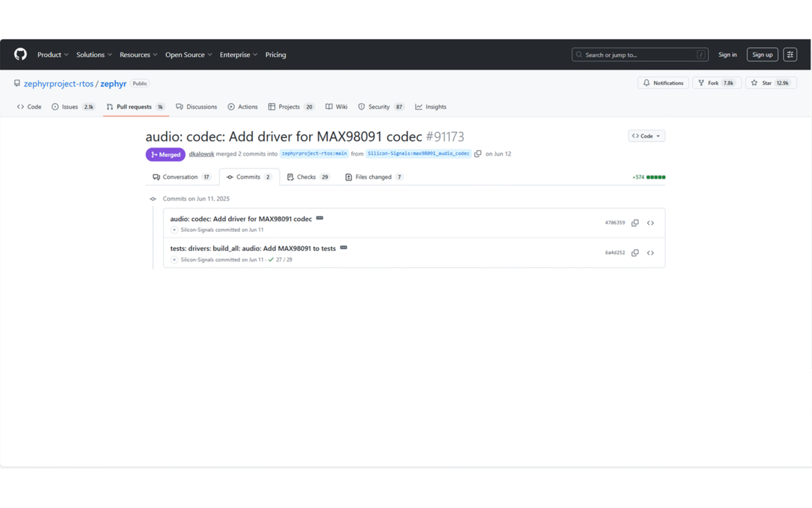This screenshot has height=508, width=812.
Task: Open commit tests: drivers: build_all: audio
Action: [x=253, y=249]
